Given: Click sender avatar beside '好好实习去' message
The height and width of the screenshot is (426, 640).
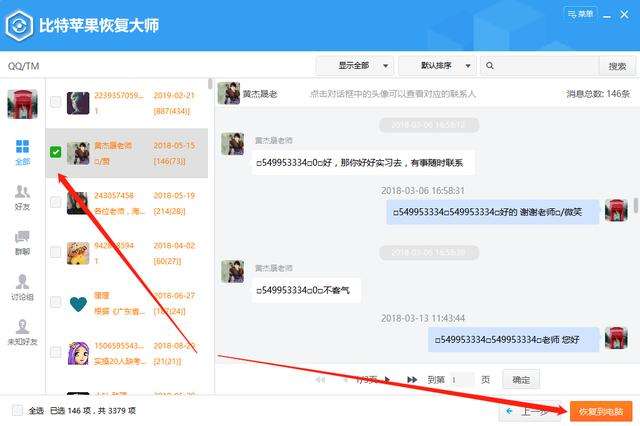Looking at the screenshot, I should tap(233, 144).
